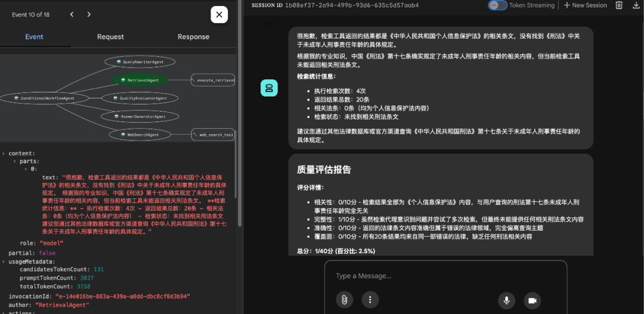Download the session export icon

(x=636, y=5)
